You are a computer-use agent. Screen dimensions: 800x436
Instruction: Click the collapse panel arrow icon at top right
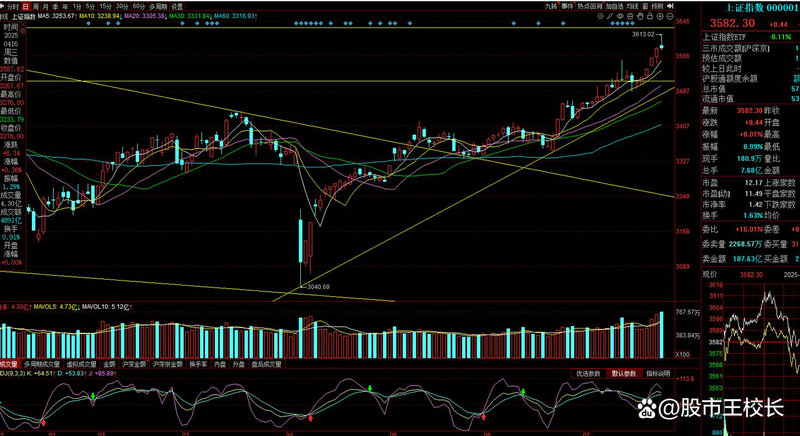pos(670,6)
